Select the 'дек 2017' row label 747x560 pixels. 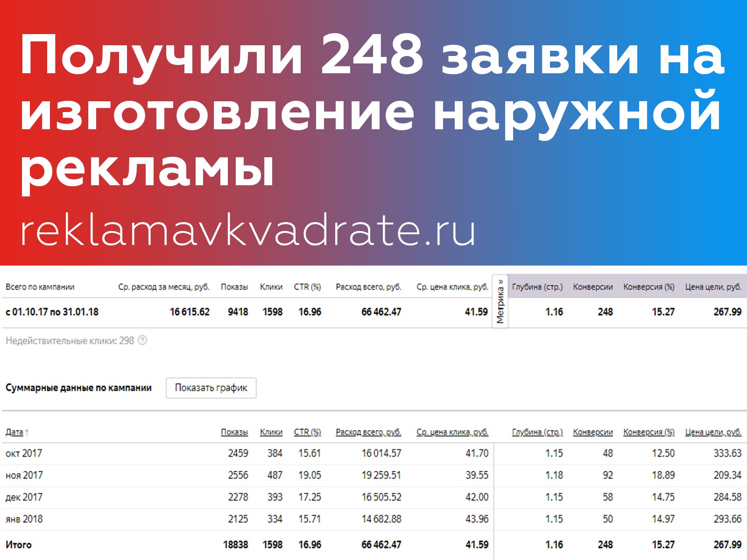[24, 497]
